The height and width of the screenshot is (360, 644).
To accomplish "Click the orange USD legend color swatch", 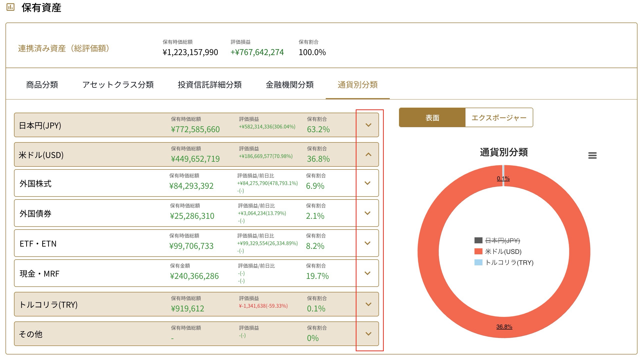I will click(x=478, y=251).
